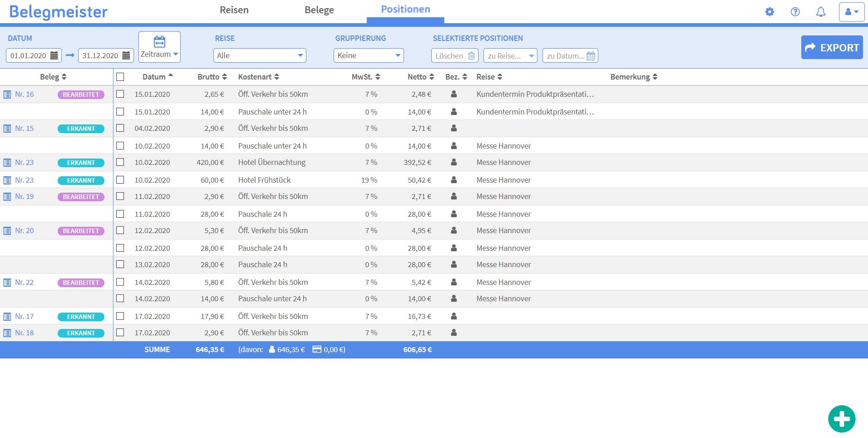Open the user account menu
Image resolution: width=868 pixels, height=438 pixels.
click(851, 12)
